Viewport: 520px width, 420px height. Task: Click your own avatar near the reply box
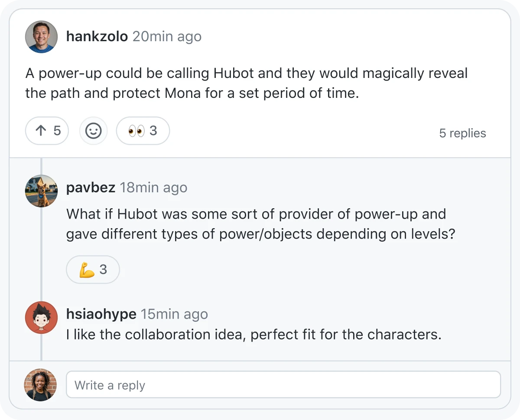40,384
